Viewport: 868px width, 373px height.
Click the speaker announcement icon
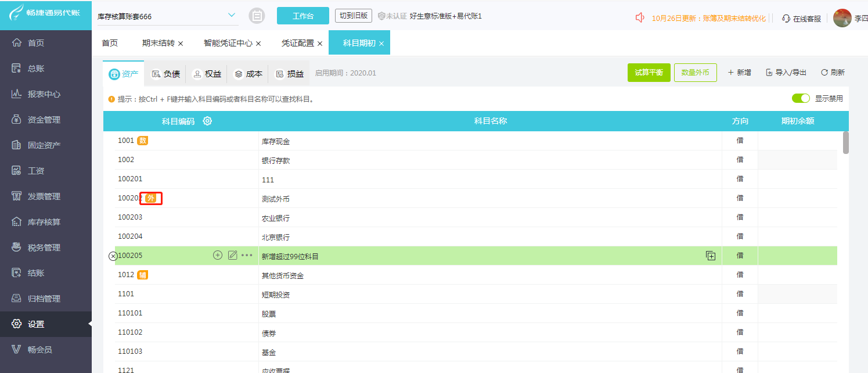click(x=640, y=18)
